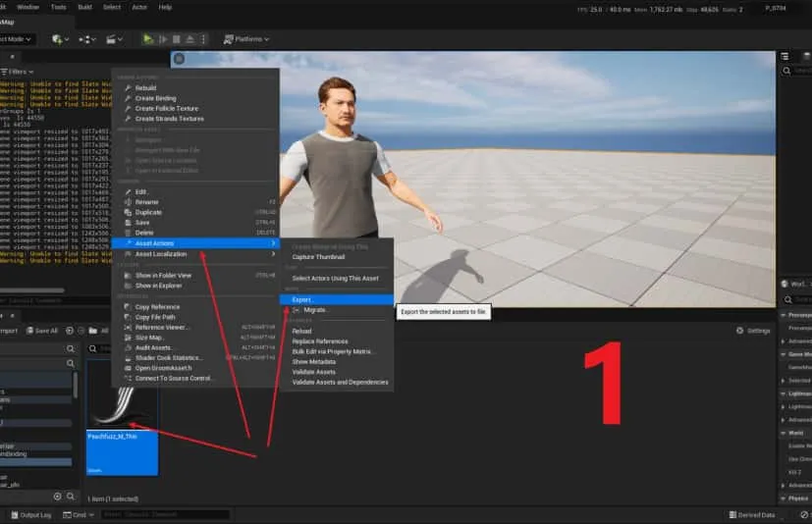Open the Cmd console type dropdown

click(79, 515)
